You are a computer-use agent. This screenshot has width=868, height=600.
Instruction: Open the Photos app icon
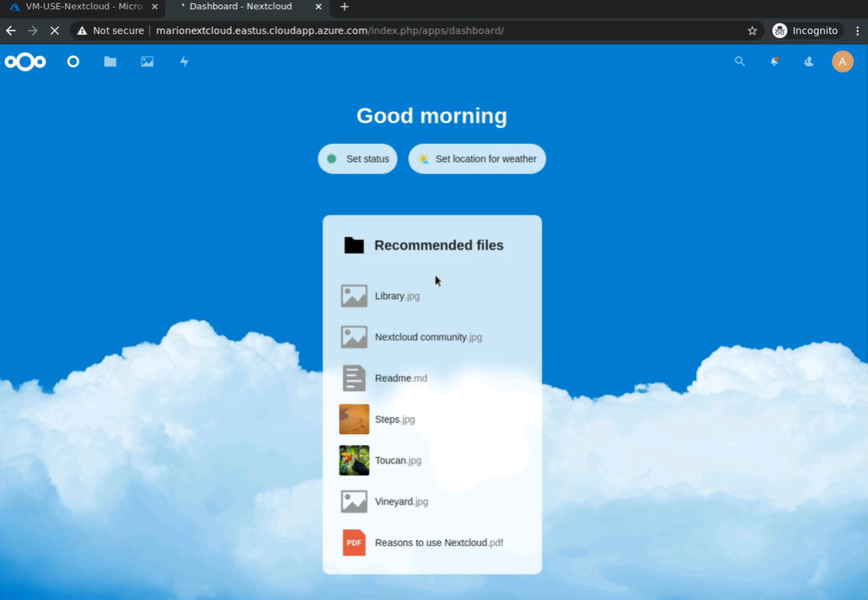(x=147, y=62)
